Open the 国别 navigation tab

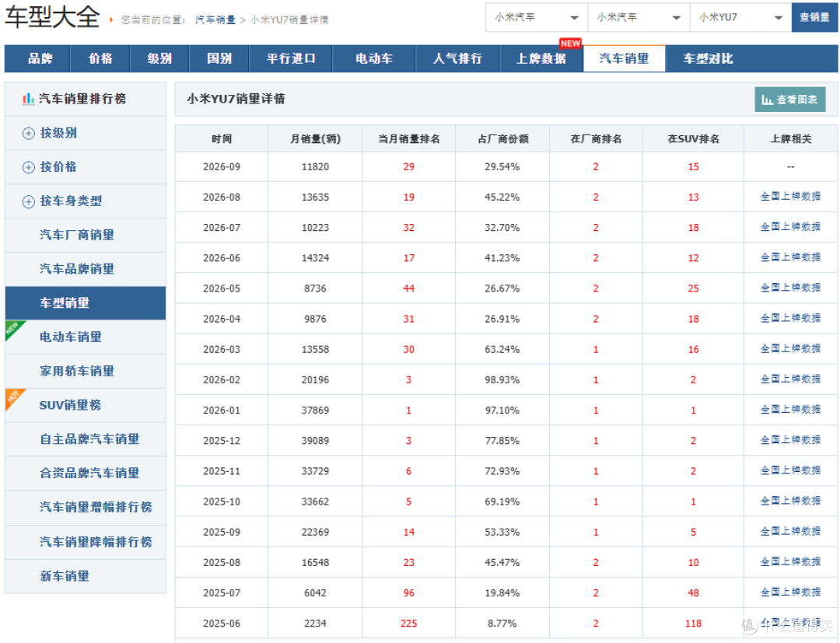coord(219,58)
